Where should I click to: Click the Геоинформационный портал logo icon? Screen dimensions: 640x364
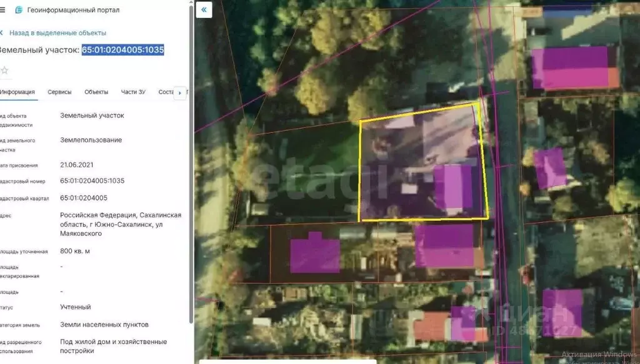19,10
